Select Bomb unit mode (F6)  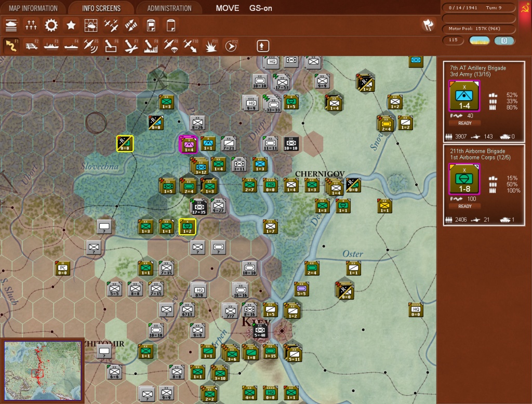coord(111,46)
